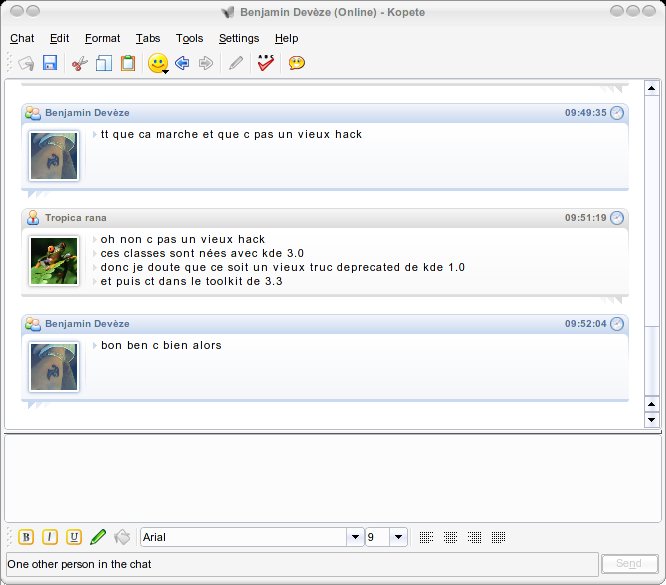Click in the message input area
The image size is (666, 585).
[x=333, y=479]
